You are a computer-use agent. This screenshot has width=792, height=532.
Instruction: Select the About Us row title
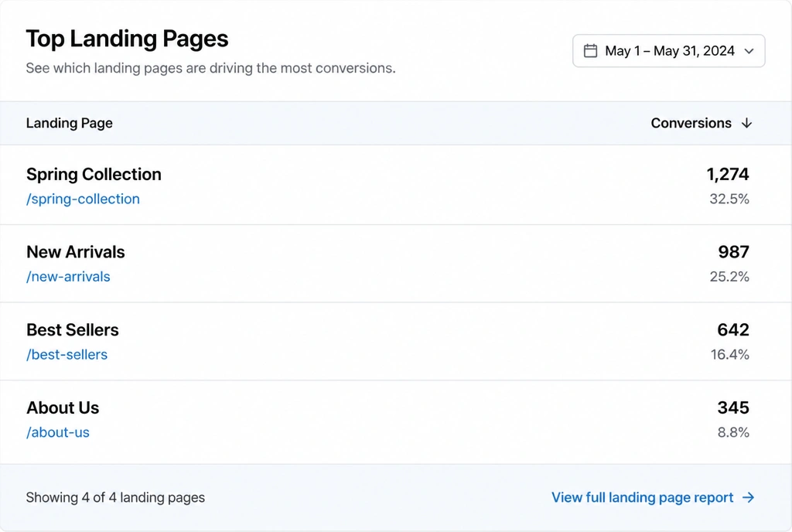(63, 408)
